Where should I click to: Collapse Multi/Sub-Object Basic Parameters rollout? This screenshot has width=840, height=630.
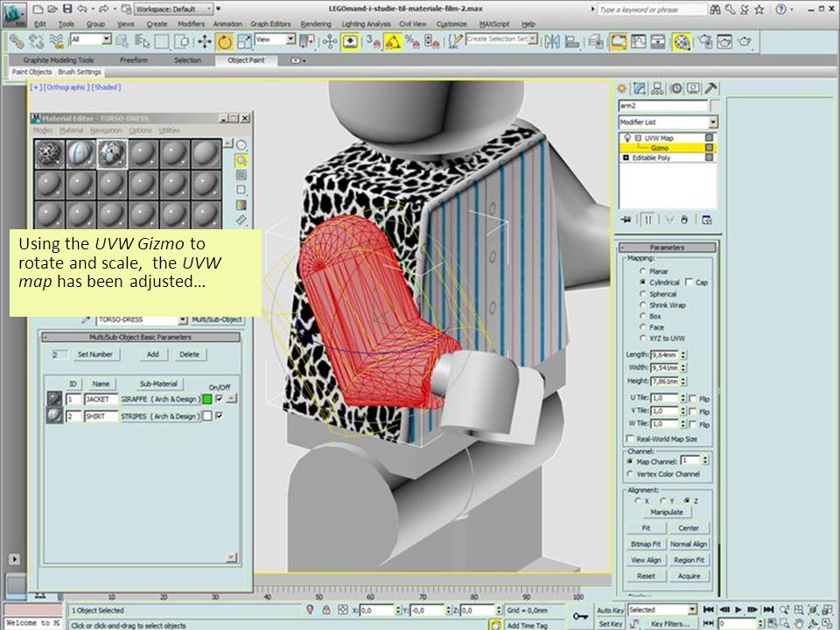point(140,337)
